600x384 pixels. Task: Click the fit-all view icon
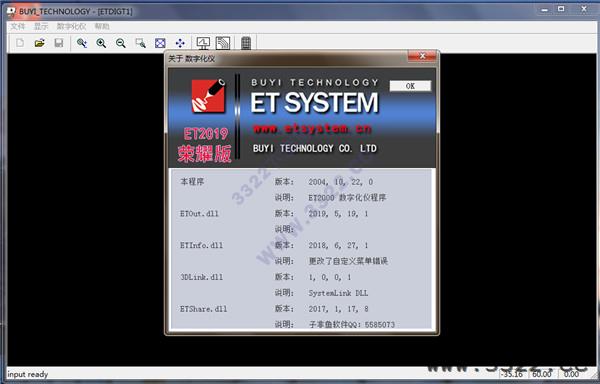pos(160,43)
